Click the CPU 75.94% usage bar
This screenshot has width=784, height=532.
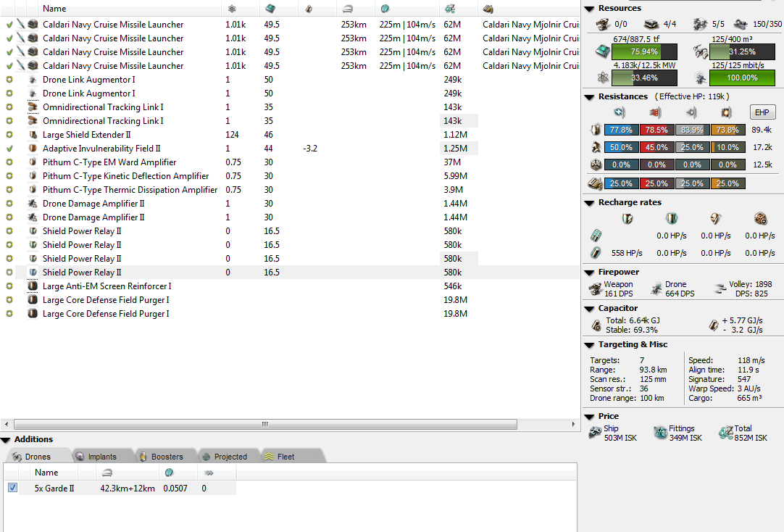pos(644,51)
